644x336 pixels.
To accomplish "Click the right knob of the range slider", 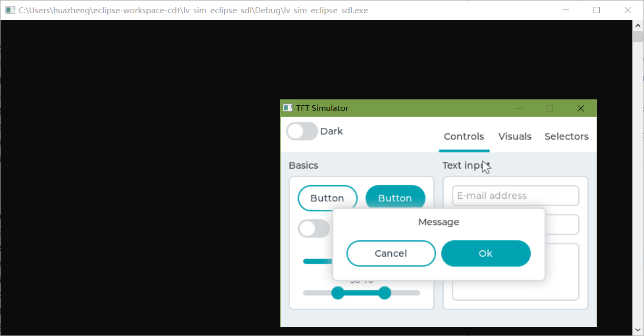I will (x=384, y=293).
